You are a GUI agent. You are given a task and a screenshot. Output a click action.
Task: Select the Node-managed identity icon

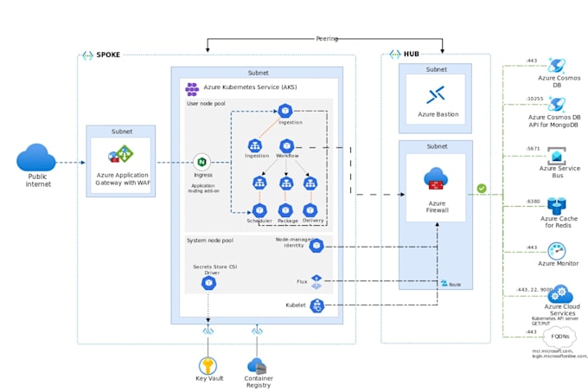(x=316, y=246)
